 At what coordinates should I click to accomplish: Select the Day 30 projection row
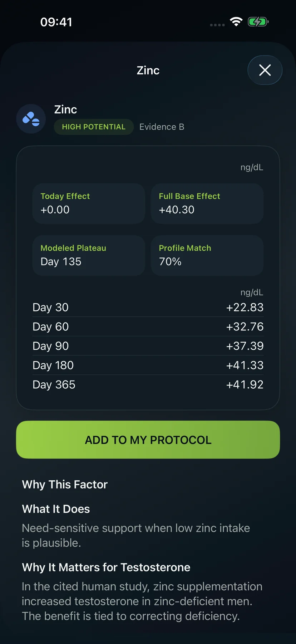coord(148,307)
